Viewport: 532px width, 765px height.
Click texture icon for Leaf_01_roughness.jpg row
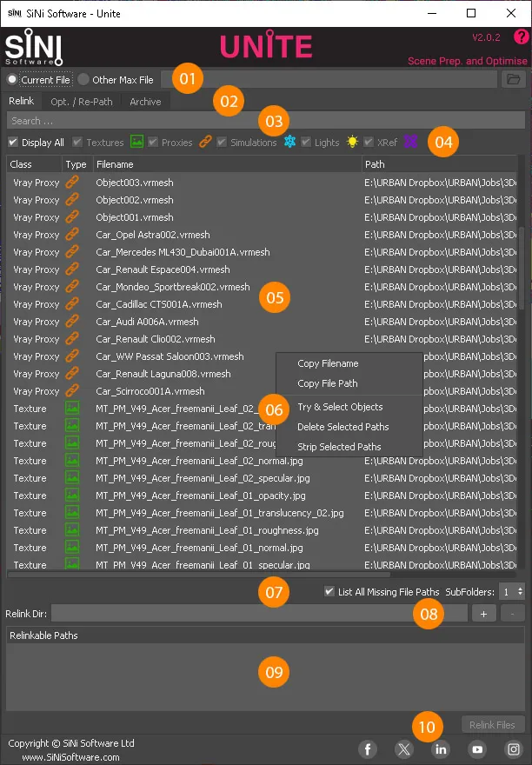(72, 530)
